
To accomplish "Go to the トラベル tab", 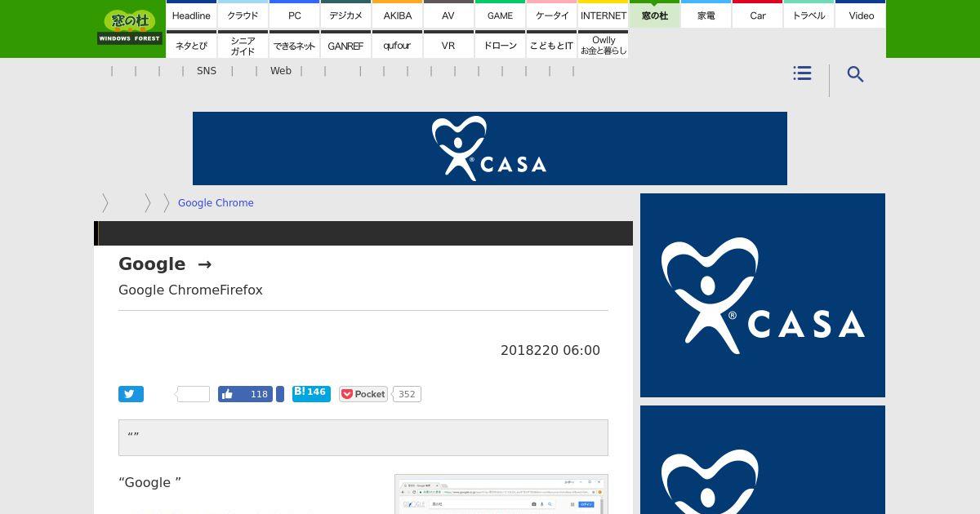I will coord(808,15).
